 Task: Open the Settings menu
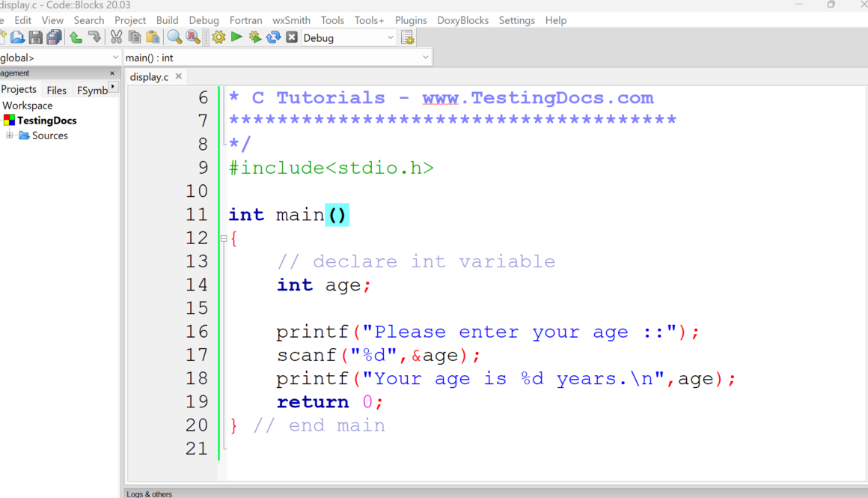516,20
